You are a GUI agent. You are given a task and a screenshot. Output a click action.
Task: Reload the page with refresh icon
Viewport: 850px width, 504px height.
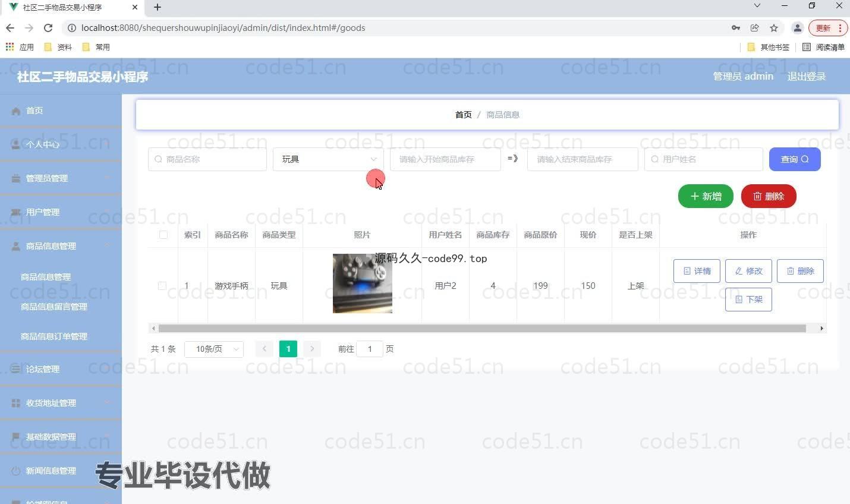pos(48,28)
